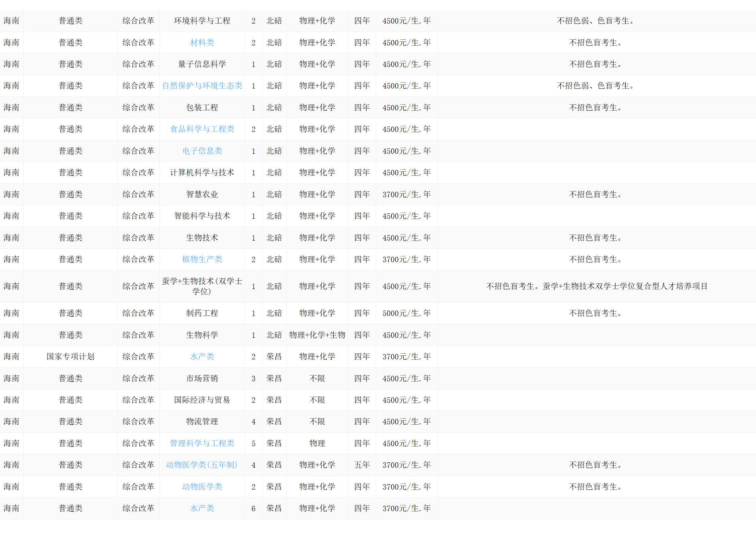
Task: Click the 物理+化学+生物 subject requirement cell
Action: tap(317, 335)
